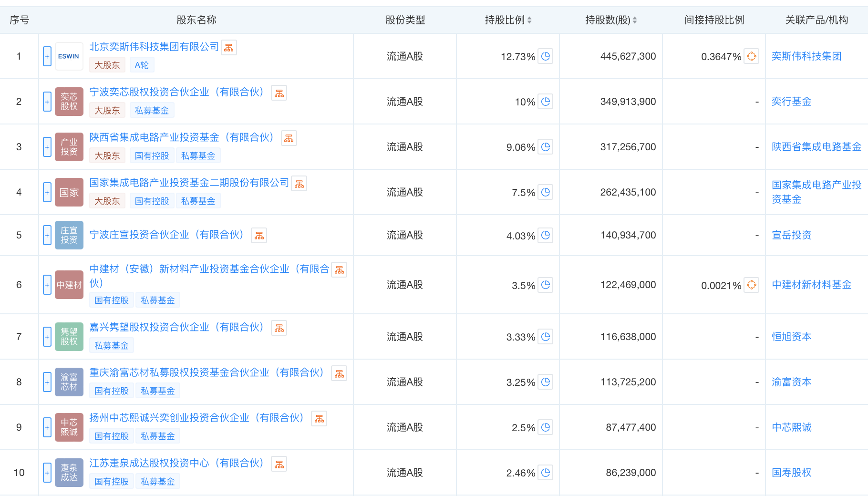Screen dimensions: 868x496
Task: Expand row 4 国家集成电路 plus button
Action: (47, 192)
